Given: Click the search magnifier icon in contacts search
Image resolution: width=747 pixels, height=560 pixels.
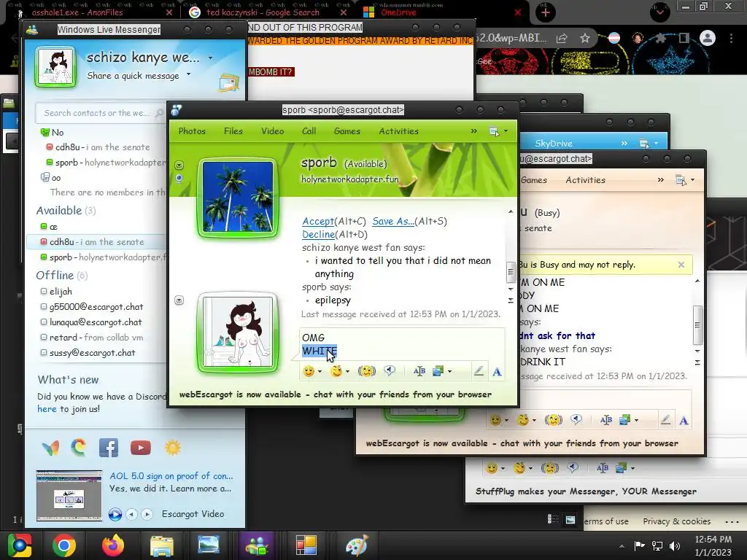Looking at the screenshot, I should coord(159,113).
